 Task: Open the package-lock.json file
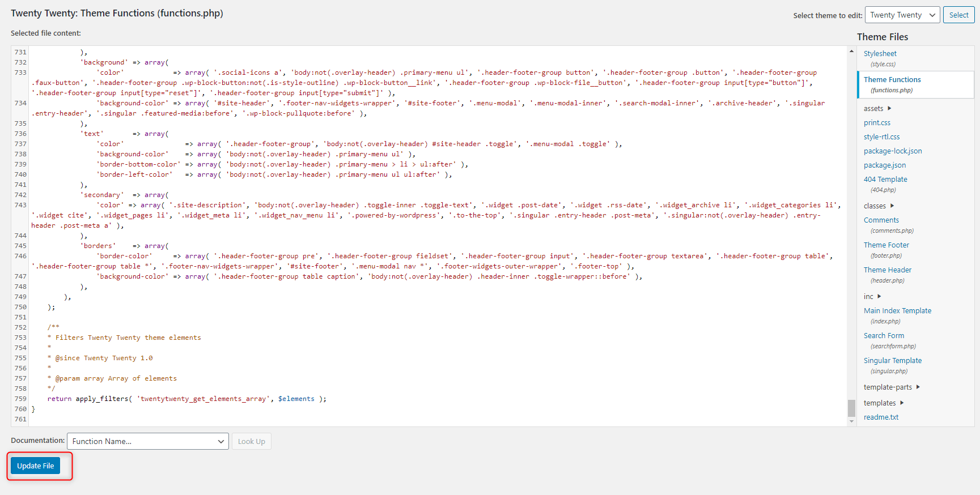tap(893, 151)
